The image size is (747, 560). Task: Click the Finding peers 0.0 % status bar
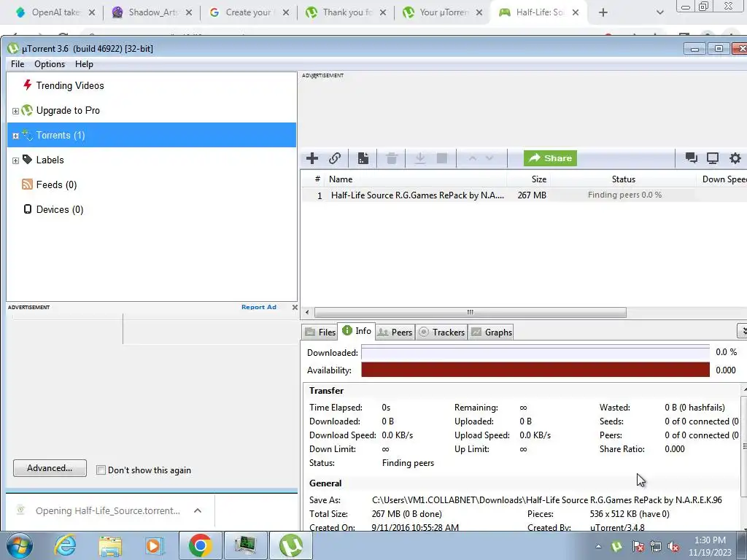coord(624,195)
